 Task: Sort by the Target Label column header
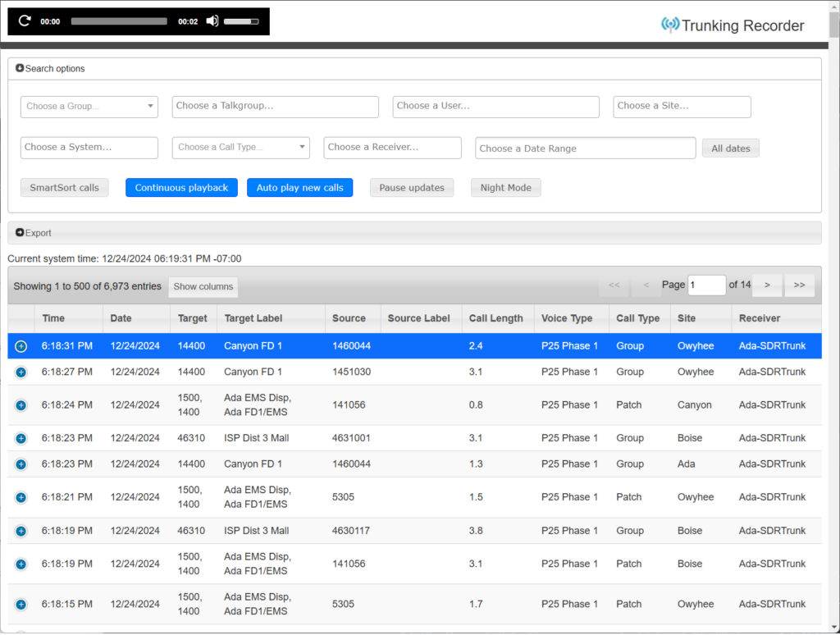click(271, 318)
